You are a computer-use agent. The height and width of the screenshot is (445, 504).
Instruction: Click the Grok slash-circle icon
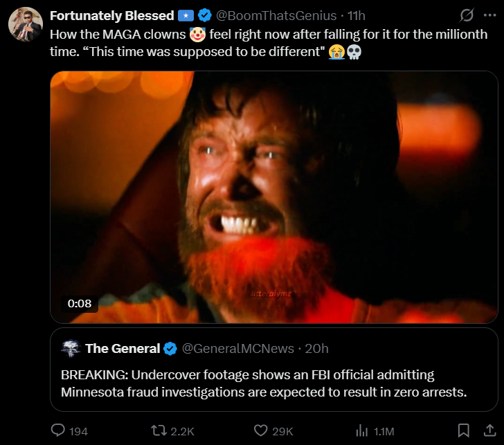[x=467, y=15]
